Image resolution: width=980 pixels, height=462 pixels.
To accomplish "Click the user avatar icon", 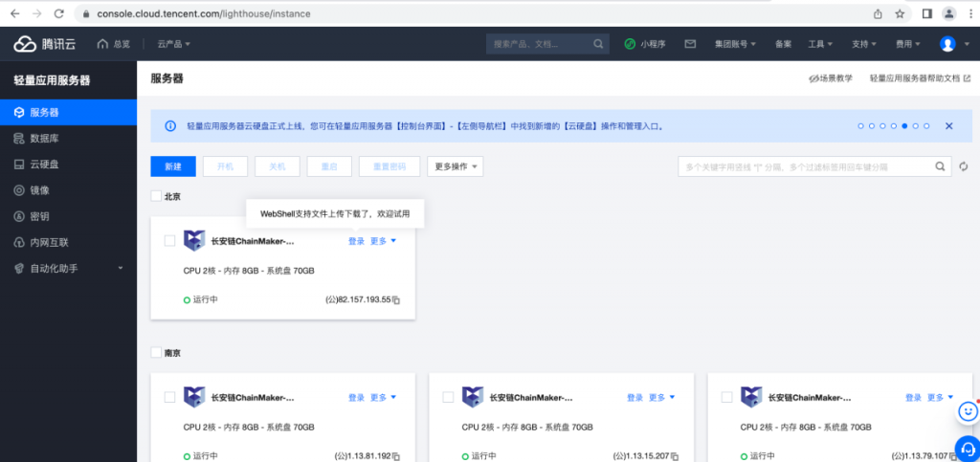I will pos(947,44).
